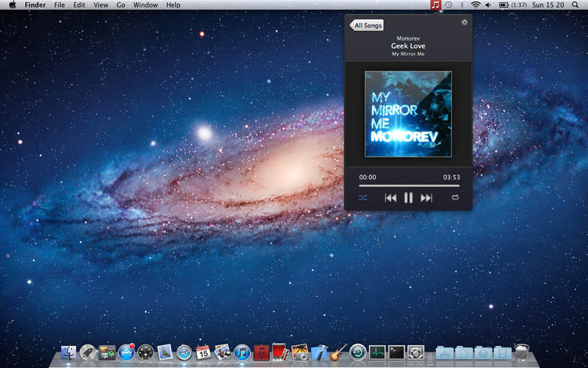This screenshot has width=588, height=368.
Task: Open System Preferences gear in Dock
Action: (416, 353)
